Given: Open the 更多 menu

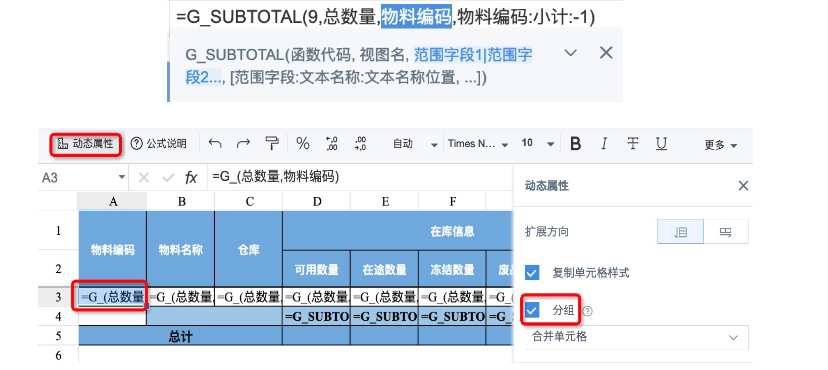Looking at the screenshot, I should point(720,145).
